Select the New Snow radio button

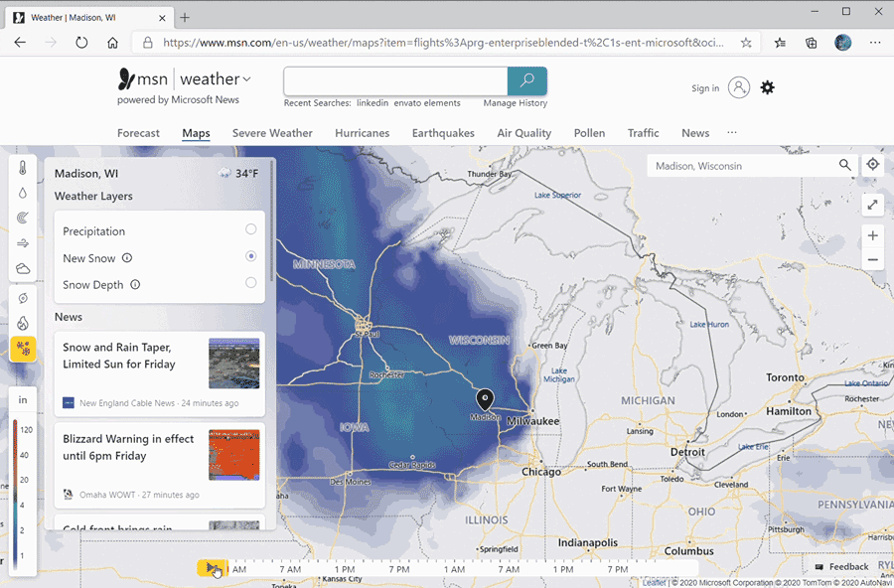(251, 256)
